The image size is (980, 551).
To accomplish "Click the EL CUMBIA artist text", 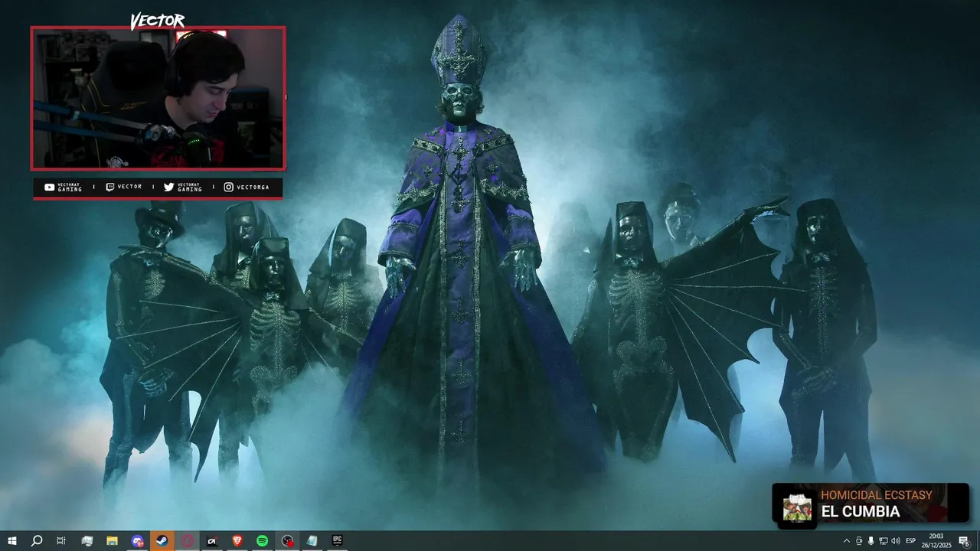I will pyautogui.click(x=860, y=512).
